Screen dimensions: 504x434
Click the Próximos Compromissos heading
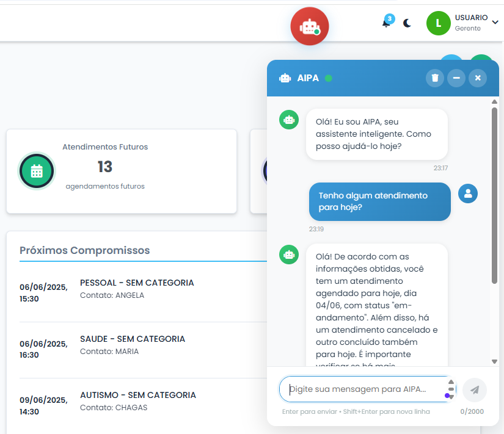[x=84, y=250]
